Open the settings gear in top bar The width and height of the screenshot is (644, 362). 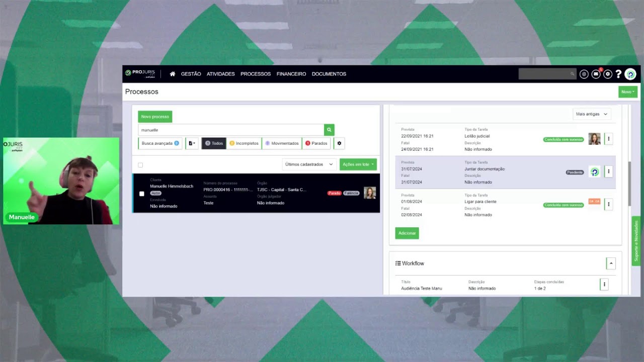point(608,74)
